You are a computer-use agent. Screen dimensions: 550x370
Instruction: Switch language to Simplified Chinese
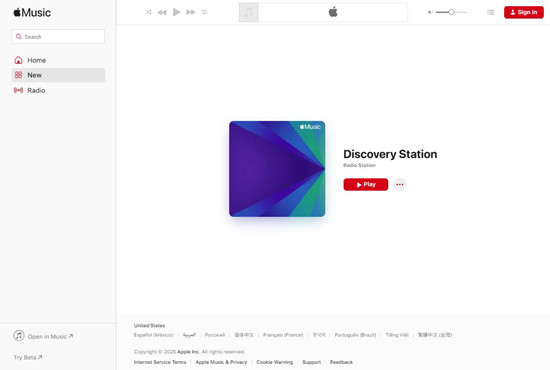[244, 335]
